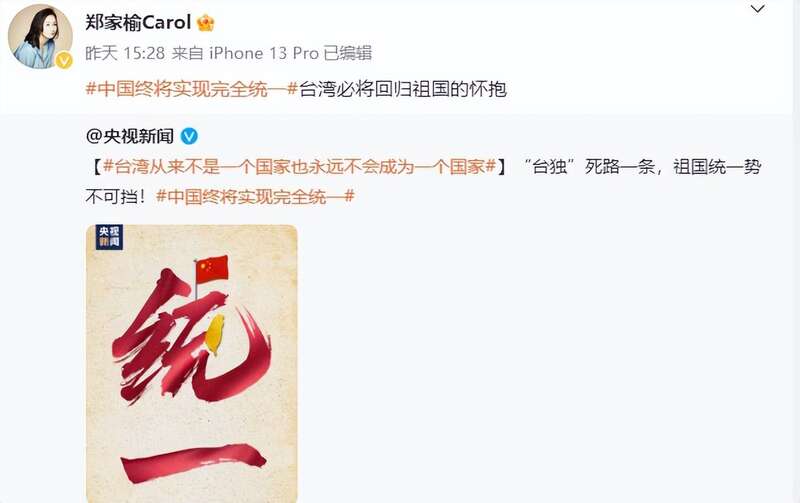800x503 pixels.
Task: Open hashtag #中国终将实现完全统一# in the top post
Action: point(191,89)
